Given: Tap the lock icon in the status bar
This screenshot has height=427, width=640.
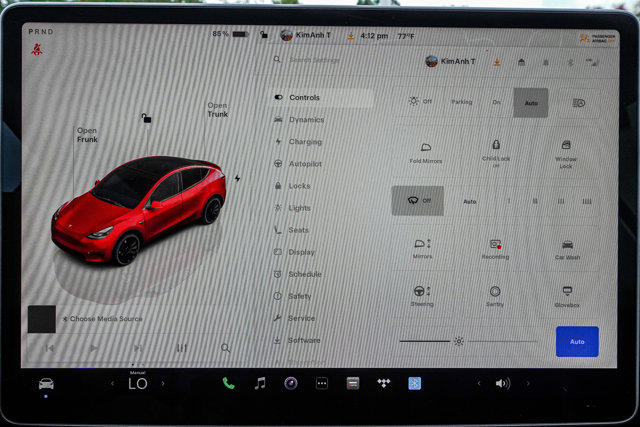Looking at the screenshot, I should (x=264, y=35).
